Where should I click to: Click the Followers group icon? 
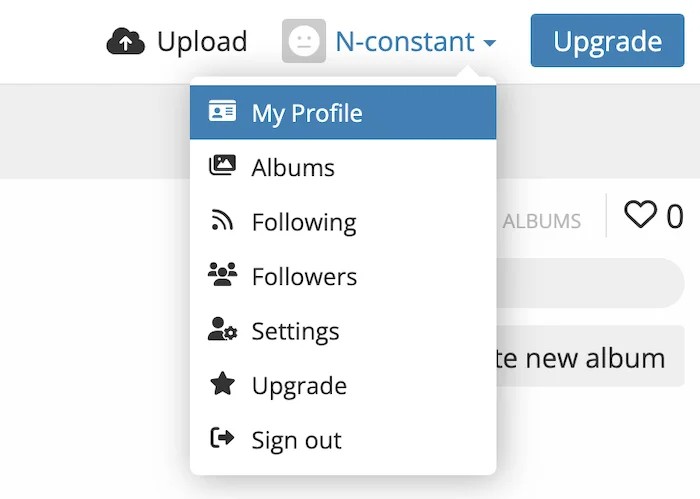(x=222, y=274)
